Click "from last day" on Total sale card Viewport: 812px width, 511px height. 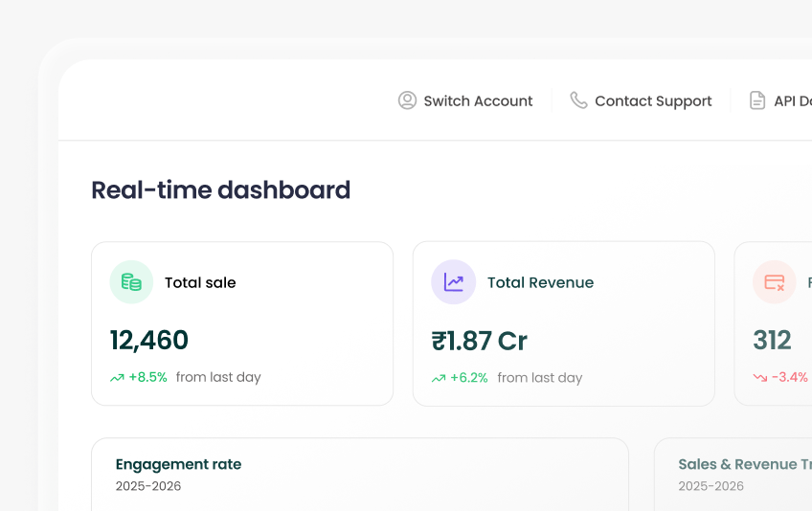(218, 377)
